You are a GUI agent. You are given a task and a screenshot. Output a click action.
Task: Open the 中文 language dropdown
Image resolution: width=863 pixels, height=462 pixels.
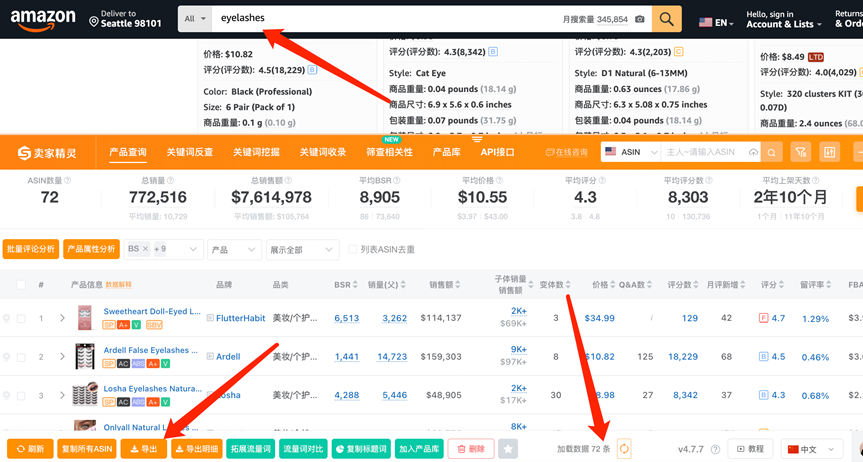point(812,449)
